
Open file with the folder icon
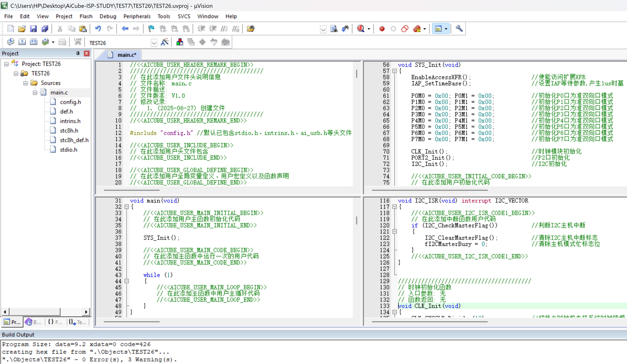pyautogui.click(x=22, y=29)
